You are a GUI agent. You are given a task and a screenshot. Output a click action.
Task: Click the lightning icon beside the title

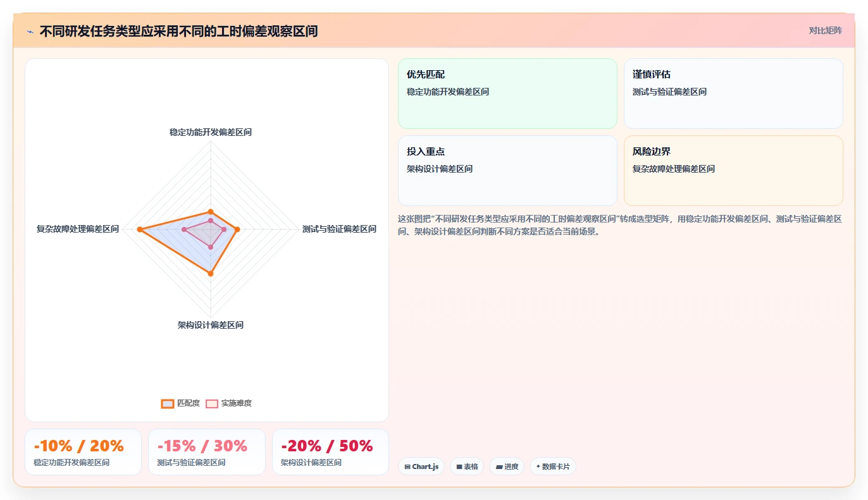point(30,31)
